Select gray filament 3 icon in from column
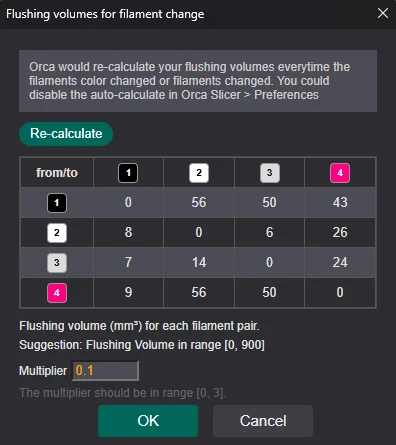 pyautogui.click(x=57, y=263)
